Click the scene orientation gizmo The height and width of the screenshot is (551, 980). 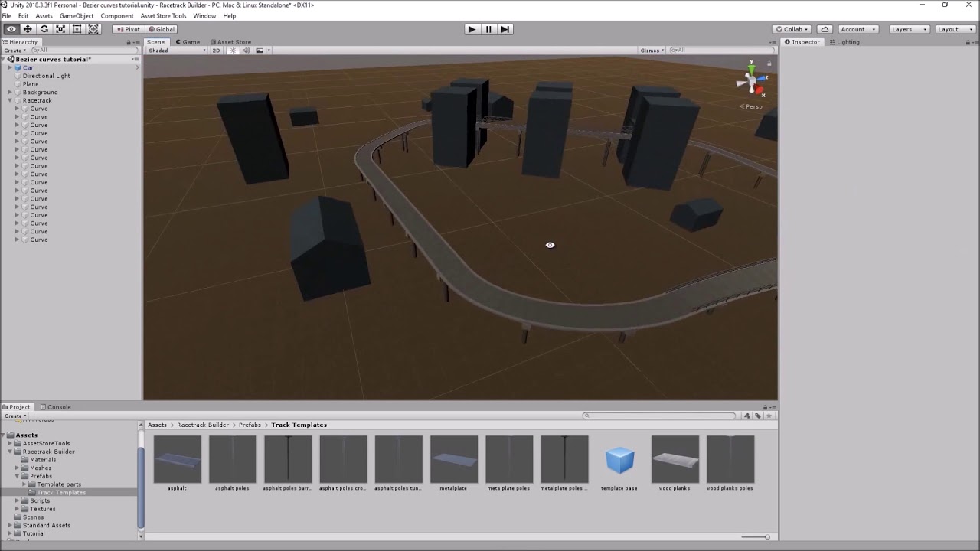pos(751,80)
